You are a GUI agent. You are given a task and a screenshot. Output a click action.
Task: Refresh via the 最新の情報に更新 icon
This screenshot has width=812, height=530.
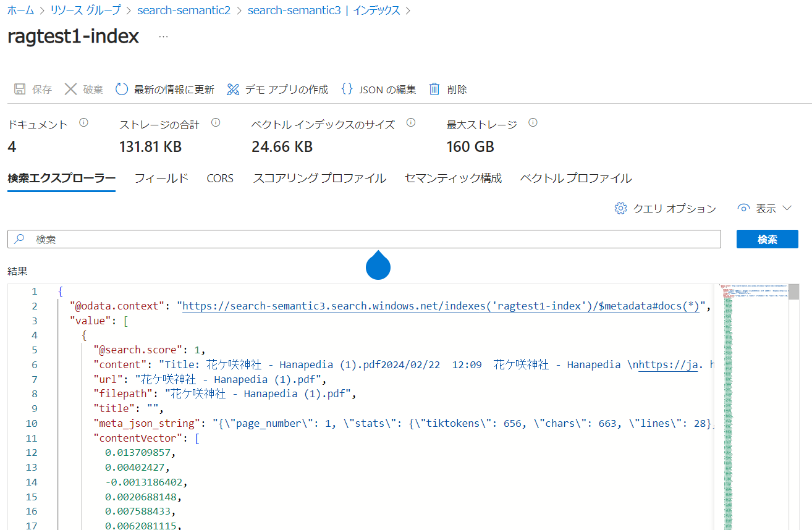122,90
